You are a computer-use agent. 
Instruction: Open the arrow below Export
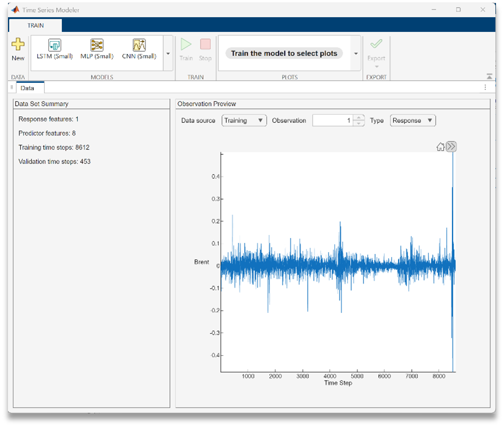click(376, 66)
